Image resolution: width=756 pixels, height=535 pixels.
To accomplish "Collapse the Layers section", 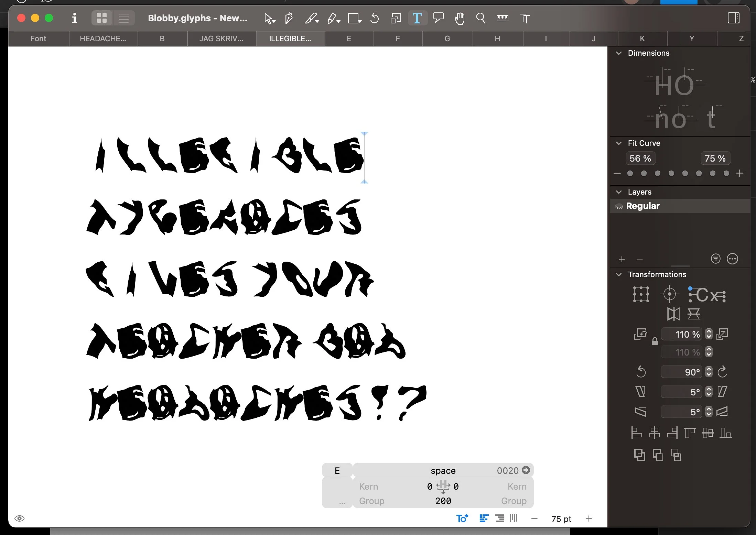I will coord(619,192).
